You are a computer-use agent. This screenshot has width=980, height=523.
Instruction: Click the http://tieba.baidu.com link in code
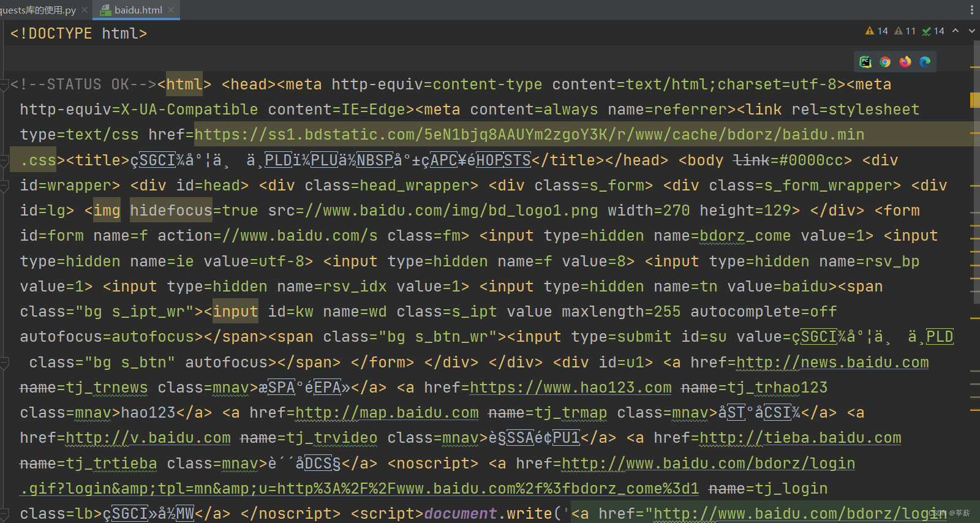tap(801, 438)
